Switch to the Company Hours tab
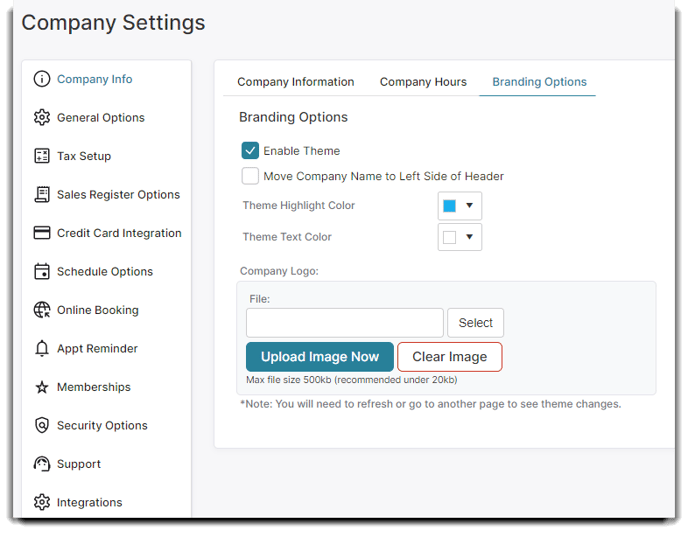This screenshot has width=688, height=544. [423, 82]
